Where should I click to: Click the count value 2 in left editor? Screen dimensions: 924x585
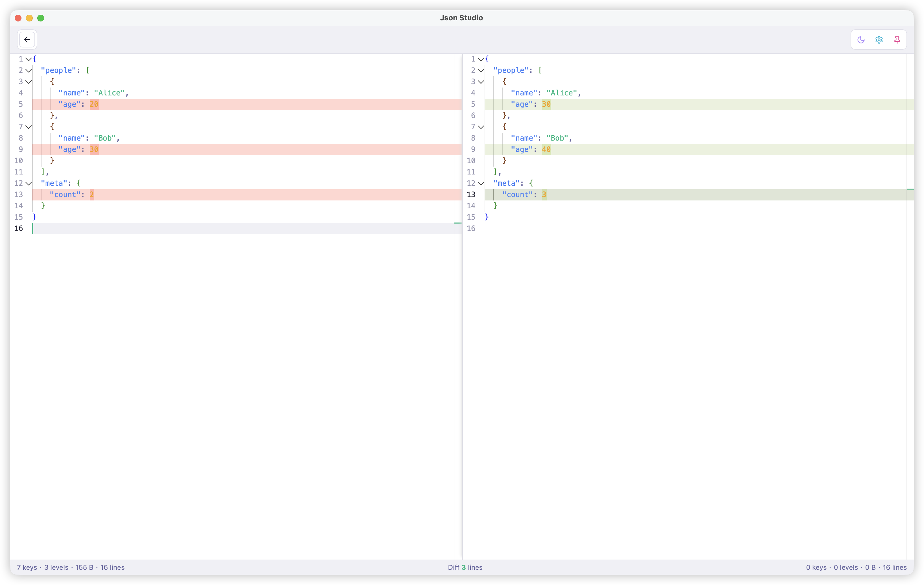pyautogui.click(x=92, y=195)
